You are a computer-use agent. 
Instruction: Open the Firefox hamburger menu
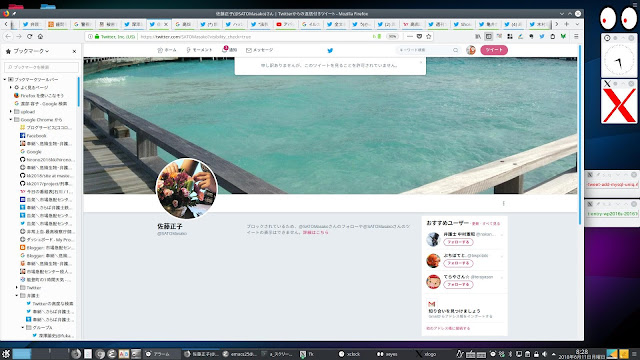pyautogui.click(x=576, y=36)
